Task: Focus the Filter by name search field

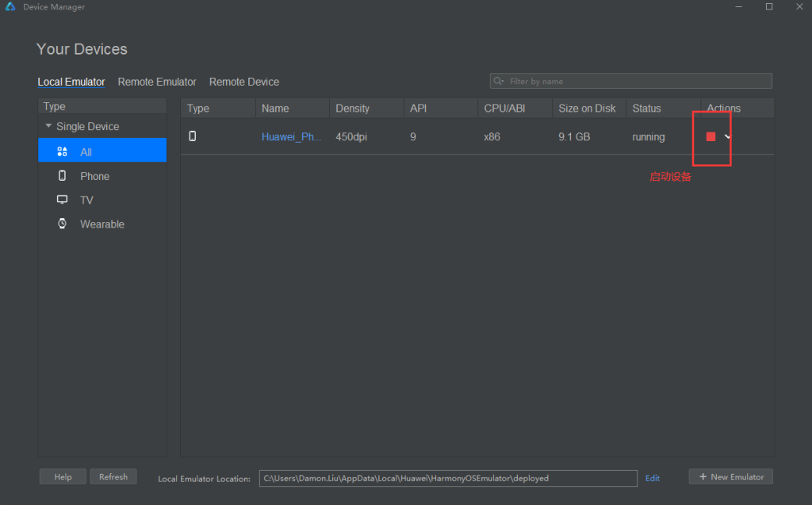Action: pos(630,82)
